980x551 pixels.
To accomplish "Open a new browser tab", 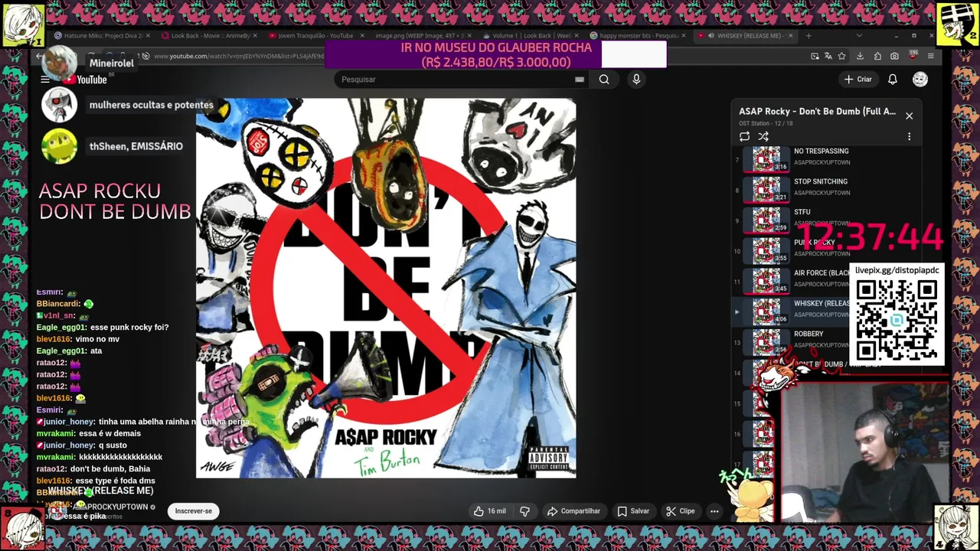I will [x=808, y=35].
